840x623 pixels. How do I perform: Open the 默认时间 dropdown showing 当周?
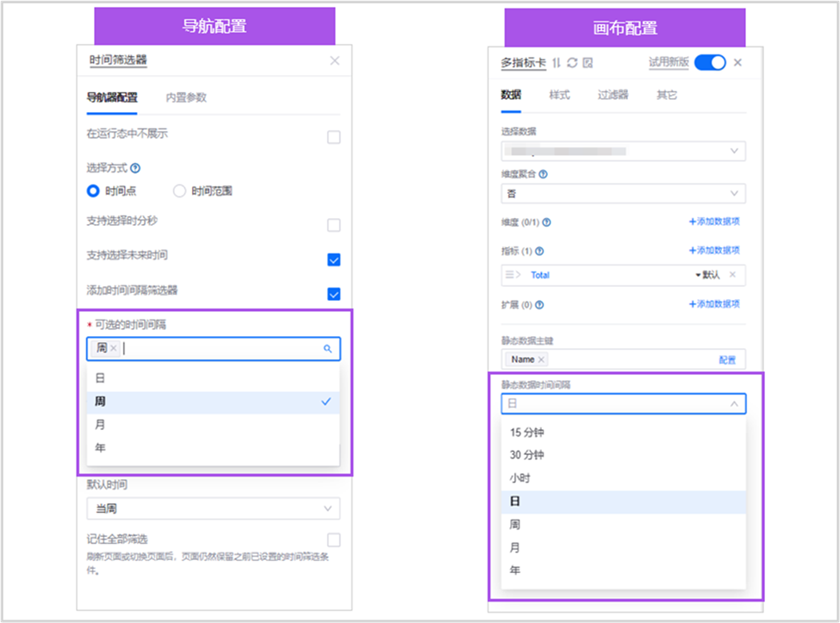click(213, 508)
